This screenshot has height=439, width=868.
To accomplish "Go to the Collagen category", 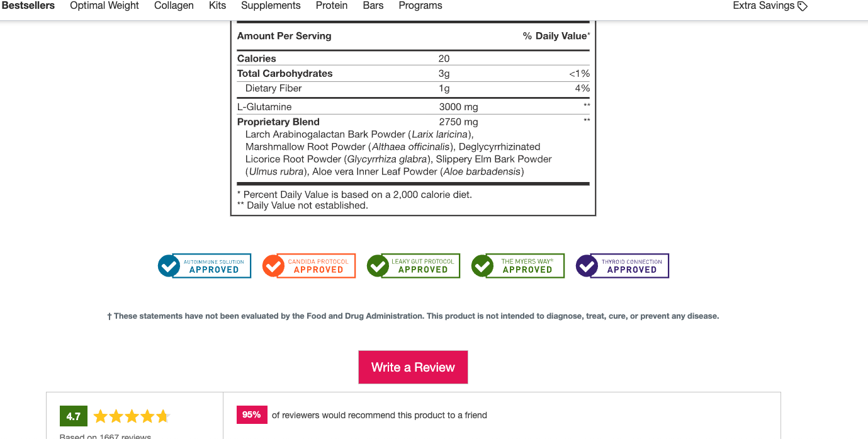I will point(174,6).
